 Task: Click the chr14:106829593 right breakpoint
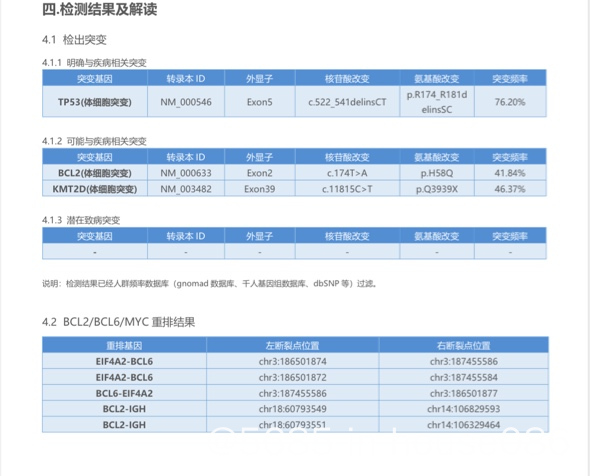[464, 409]
